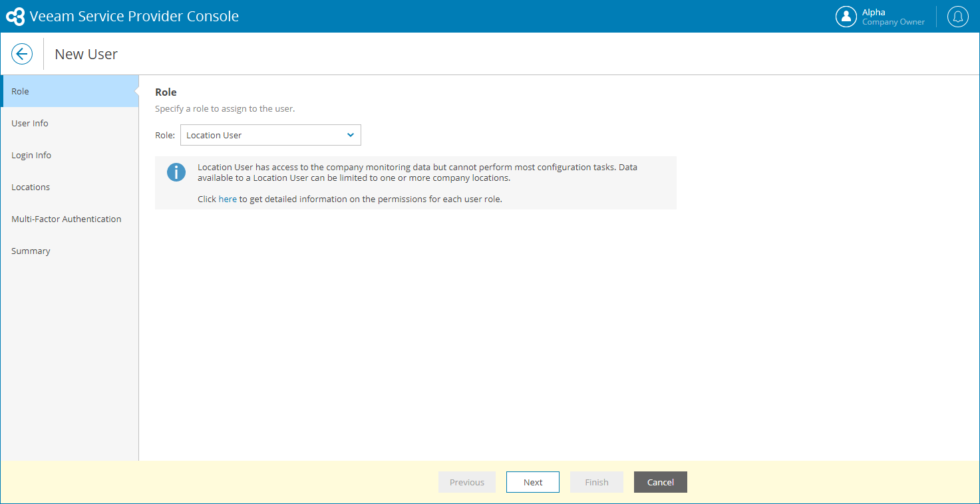Open the Location User role combo box
This screenshot has width=980, height=504.
(271, 135)
